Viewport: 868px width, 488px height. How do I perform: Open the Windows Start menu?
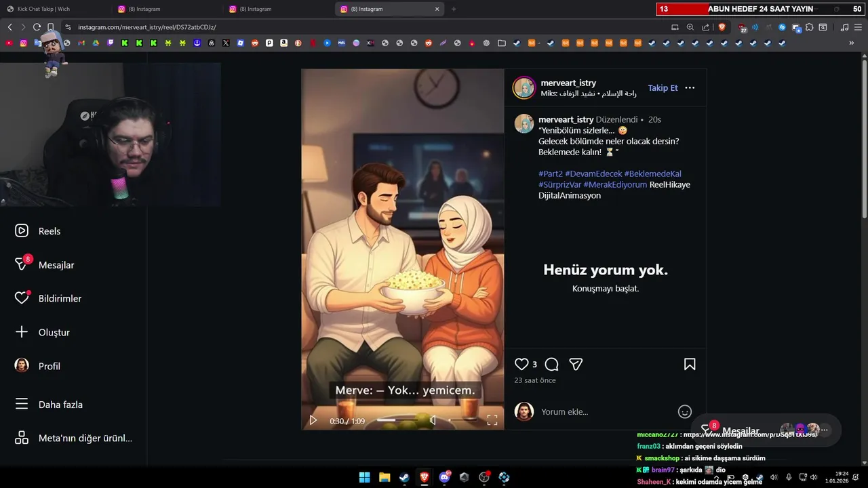[364, 477]
